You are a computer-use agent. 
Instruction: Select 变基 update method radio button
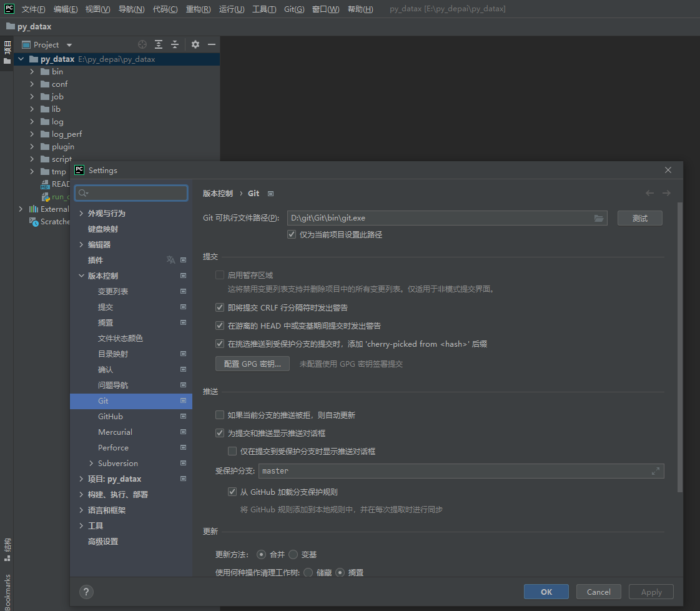click(293, 554)
